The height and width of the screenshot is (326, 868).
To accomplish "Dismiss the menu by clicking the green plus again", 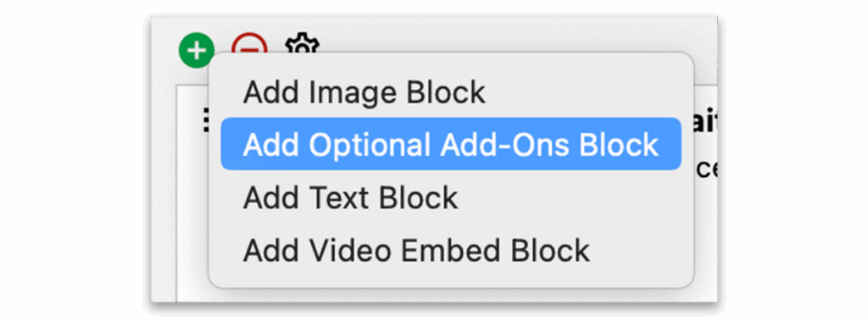I will (x=197, y=51).
